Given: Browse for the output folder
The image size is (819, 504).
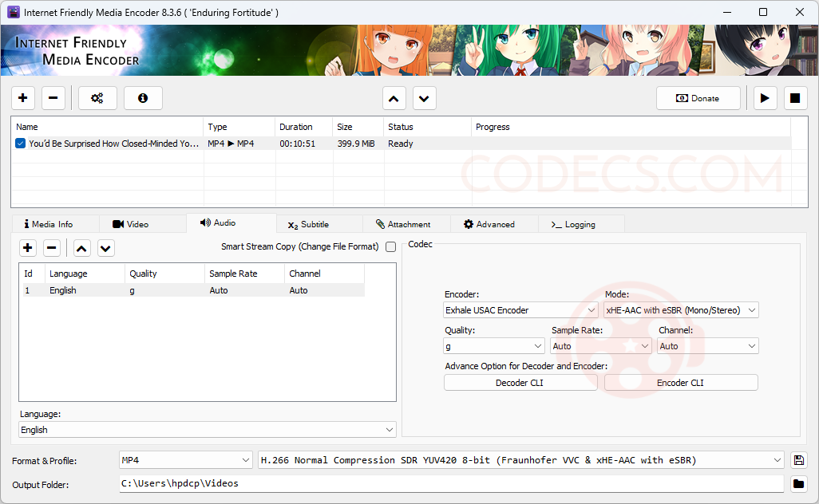Looking at the screenshot, I should point(798,483).
